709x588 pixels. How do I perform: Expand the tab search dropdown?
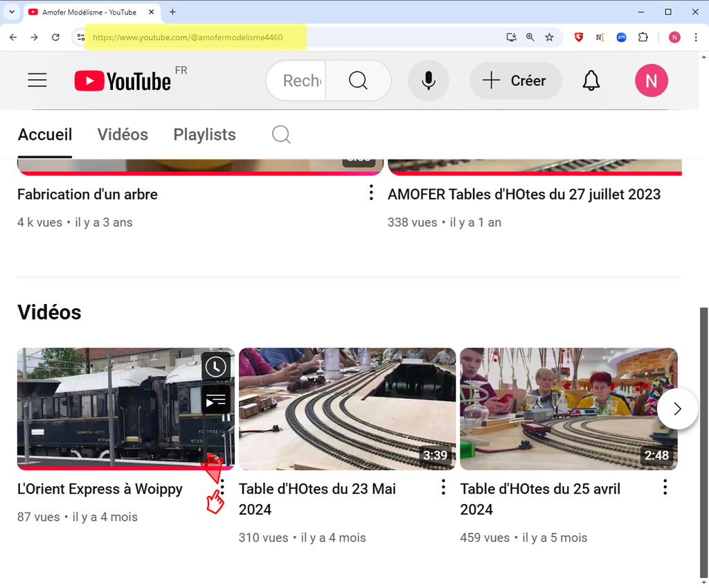12,12
